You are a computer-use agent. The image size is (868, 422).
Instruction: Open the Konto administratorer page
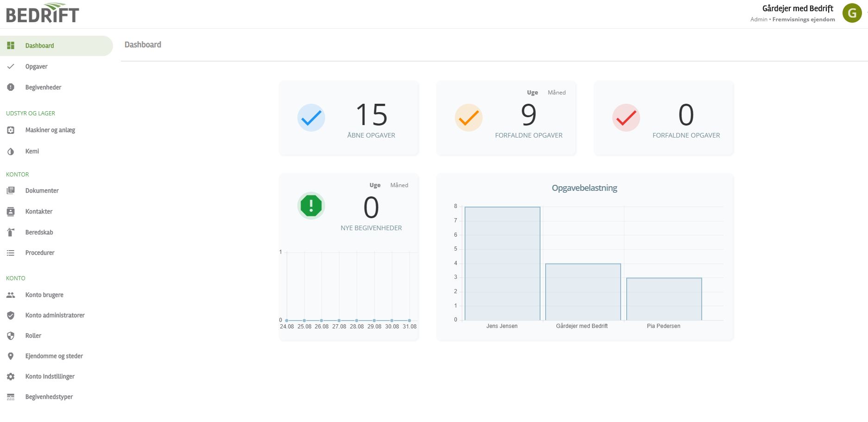55,315
